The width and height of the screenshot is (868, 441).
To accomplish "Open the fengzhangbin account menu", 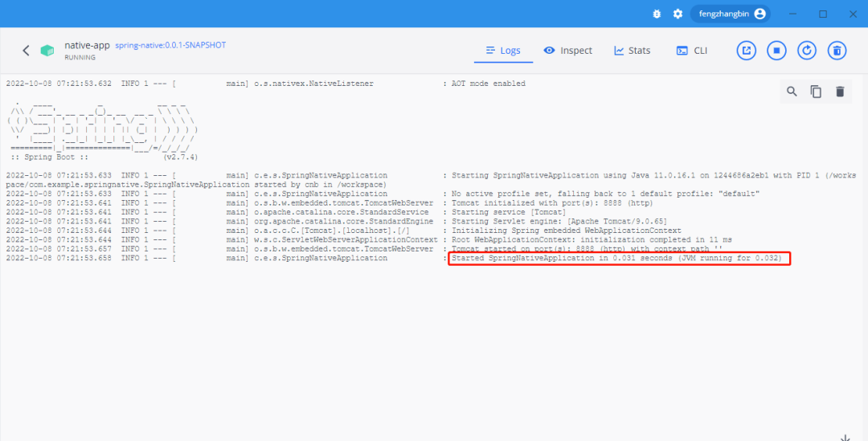I will 731,14.
